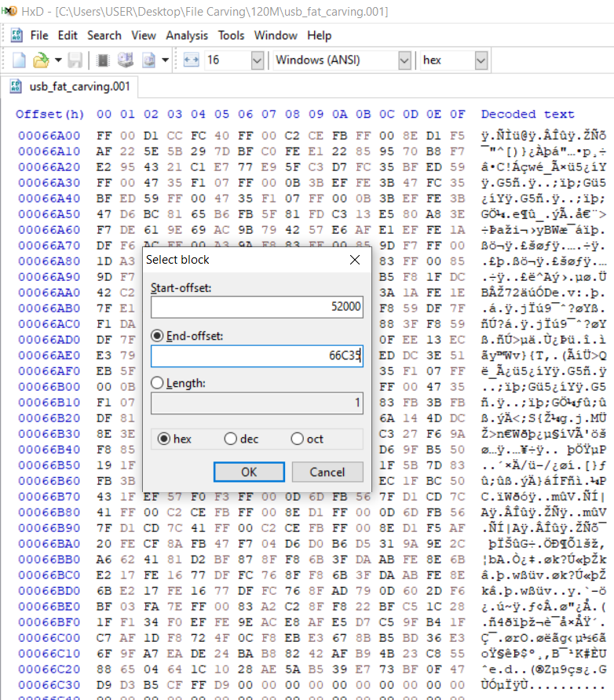Click the Offset(h) column header
Viewport: 614px width, 700px height.
tap(49, 115)
